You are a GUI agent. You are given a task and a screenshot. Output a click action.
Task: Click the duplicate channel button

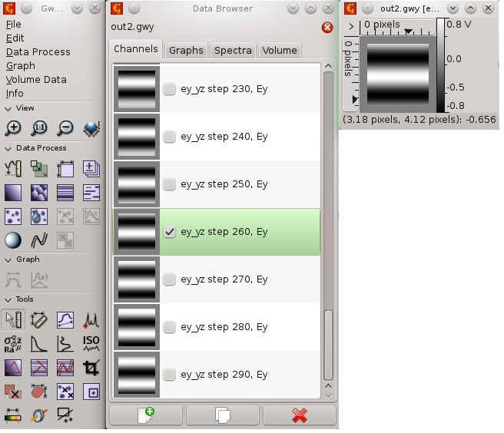point(223,415)
